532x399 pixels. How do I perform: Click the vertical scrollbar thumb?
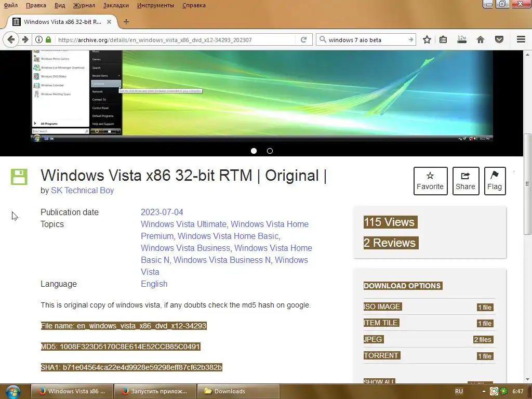527,184
